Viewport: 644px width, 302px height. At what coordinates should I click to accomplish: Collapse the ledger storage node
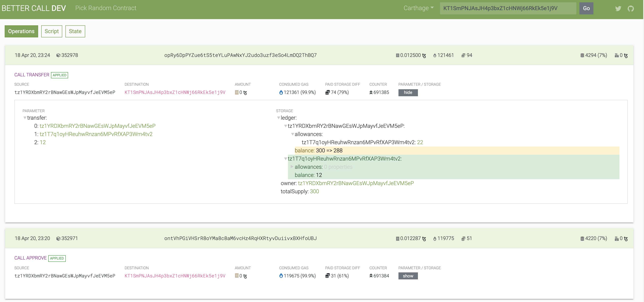coord(278,118)
